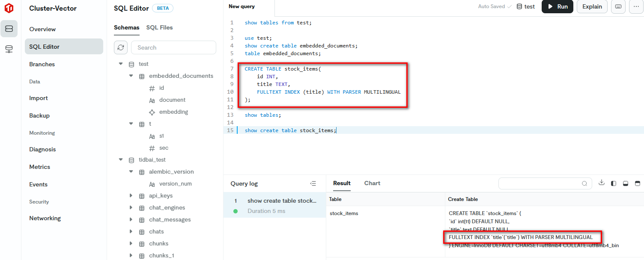Click the refresh schemas icon button

click(x=121, y=47)
